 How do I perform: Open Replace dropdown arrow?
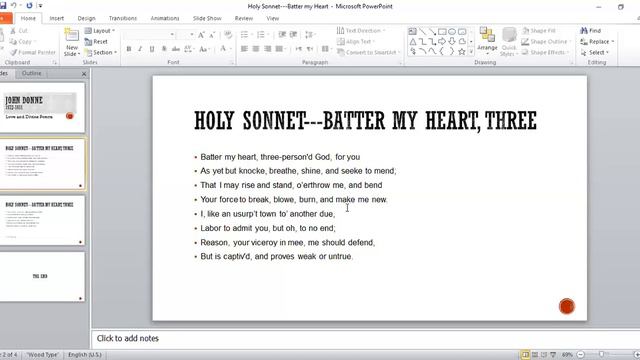pos(613,42)
